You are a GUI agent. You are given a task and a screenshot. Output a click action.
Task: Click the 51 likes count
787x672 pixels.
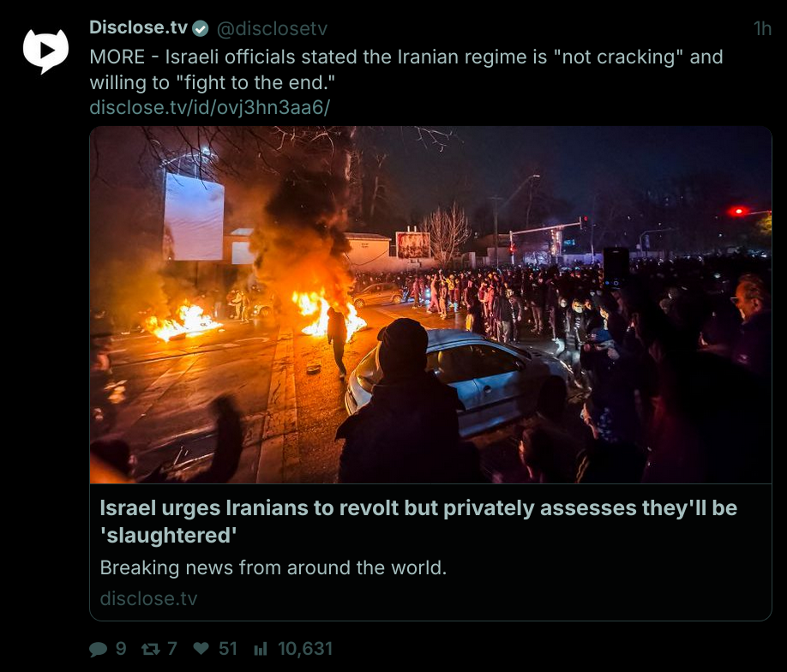point(228,649)
